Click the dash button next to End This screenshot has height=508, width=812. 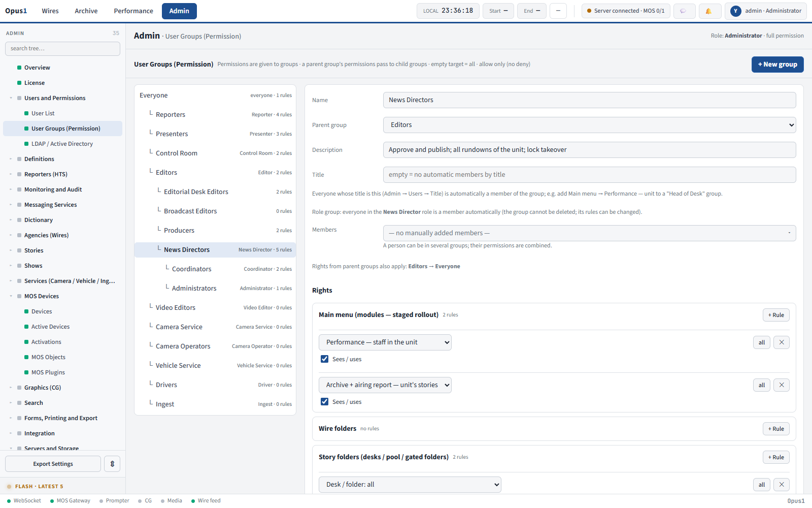pos(558,11)
